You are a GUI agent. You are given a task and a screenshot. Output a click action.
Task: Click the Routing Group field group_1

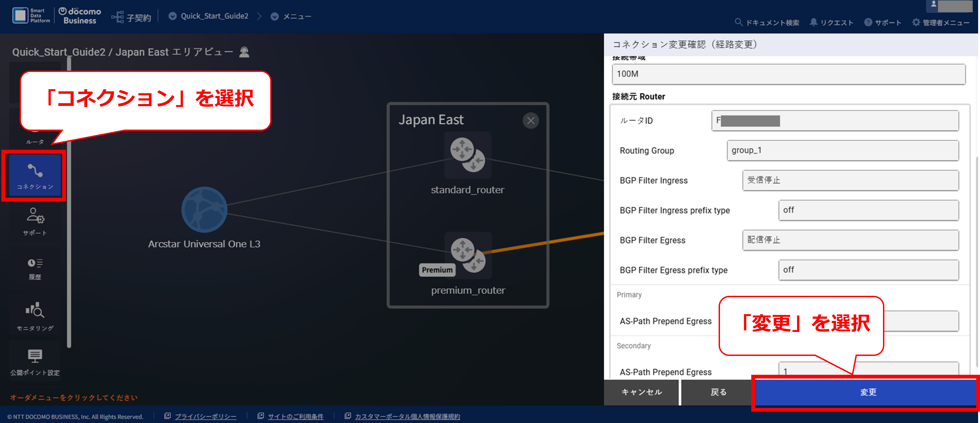point(843,150)
